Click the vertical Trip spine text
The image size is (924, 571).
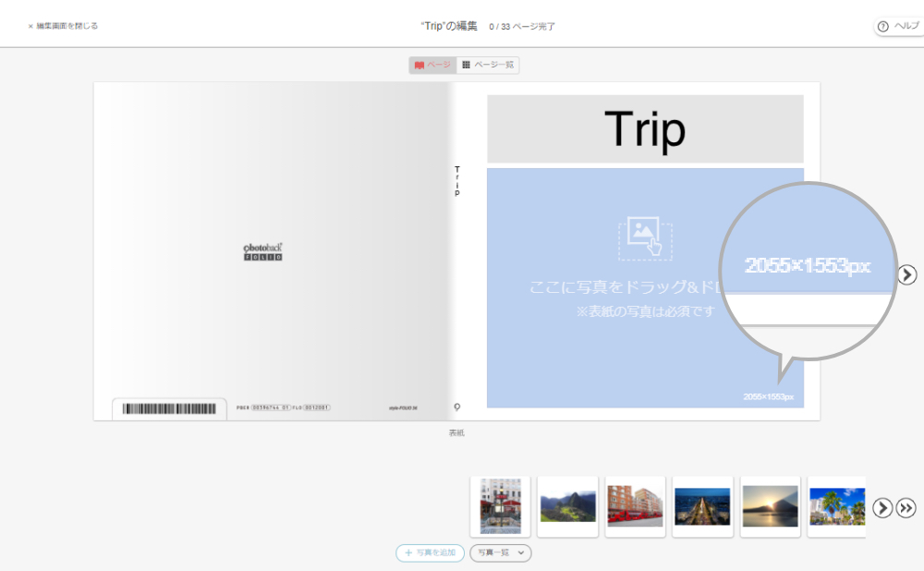coord(456,181)
